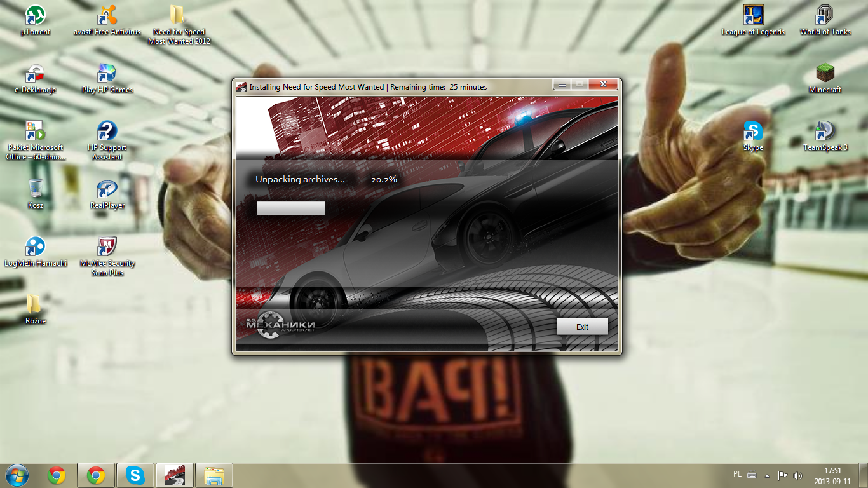The image size is (868, 488).
Task: Open the volume speaker tray icon
Action: point(798,475)
